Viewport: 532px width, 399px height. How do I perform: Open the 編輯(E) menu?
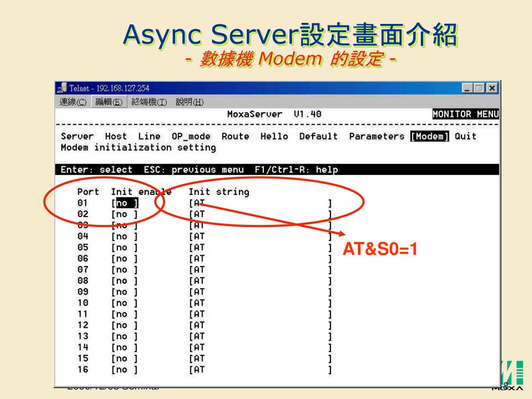coord(109,102)
